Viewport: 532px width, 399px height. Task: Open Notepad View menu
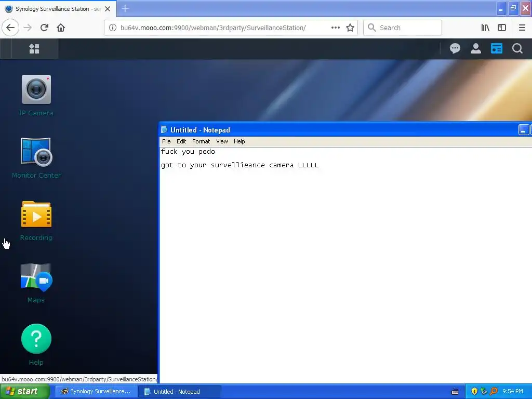[222, 141]
